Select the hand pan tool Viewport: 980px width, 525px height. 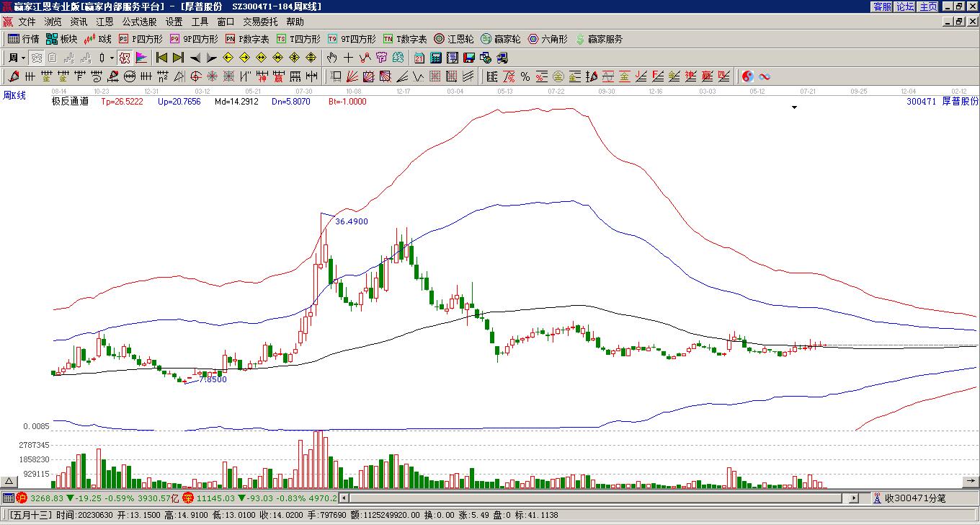[331, 58]
